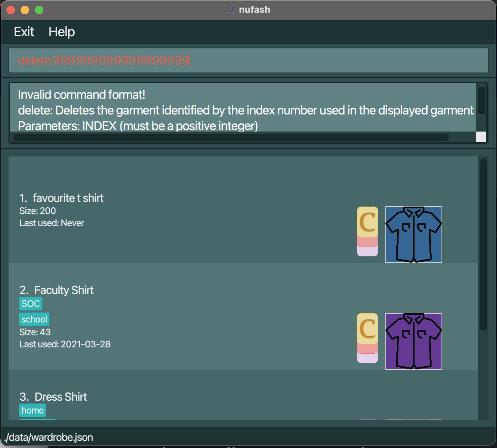This screenshot has height=448, width=497.
Task: Click the nufash title bar icon
Action: (x=230, y=10)
